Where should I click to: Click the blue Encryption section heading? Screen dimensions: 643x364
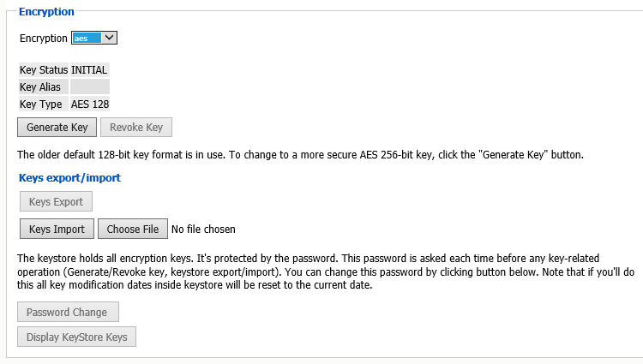point(46,12)
